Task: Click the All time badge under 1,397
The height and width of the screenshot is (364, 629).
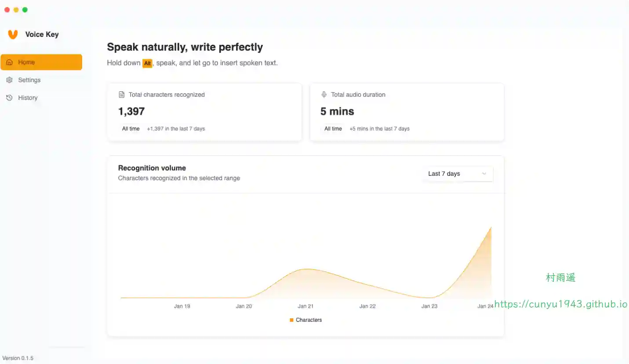Action: click(x=131, y=129)
